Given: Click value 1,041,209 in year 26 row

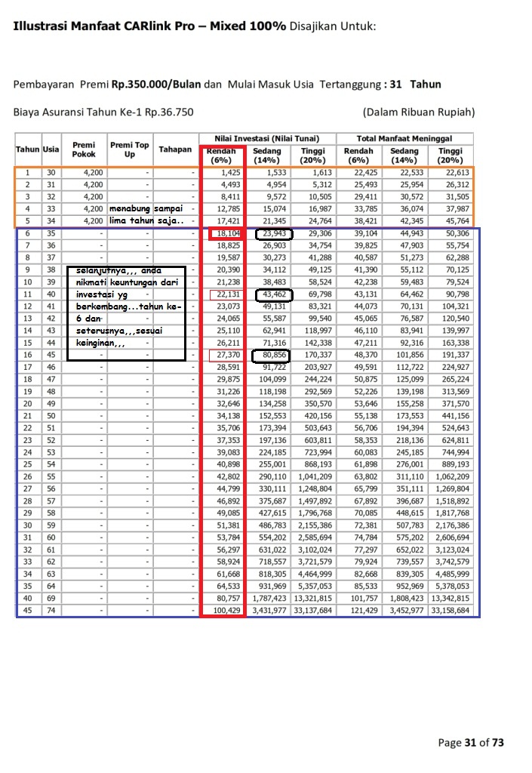Looking at the screenshot, I should [x=315, y=477].
